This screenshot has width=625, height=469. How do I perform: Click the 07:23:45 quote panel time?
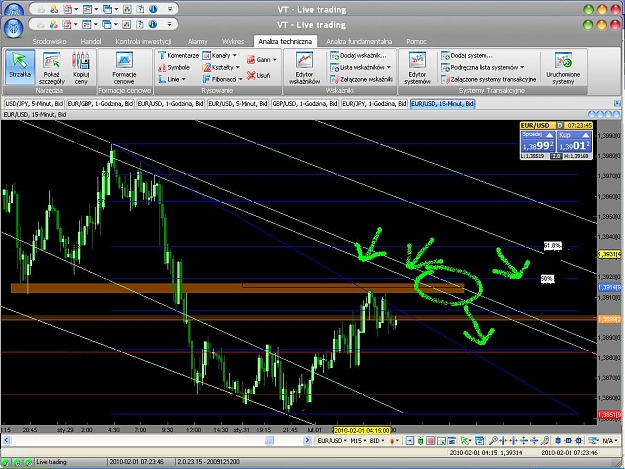[x=579, y=126]
